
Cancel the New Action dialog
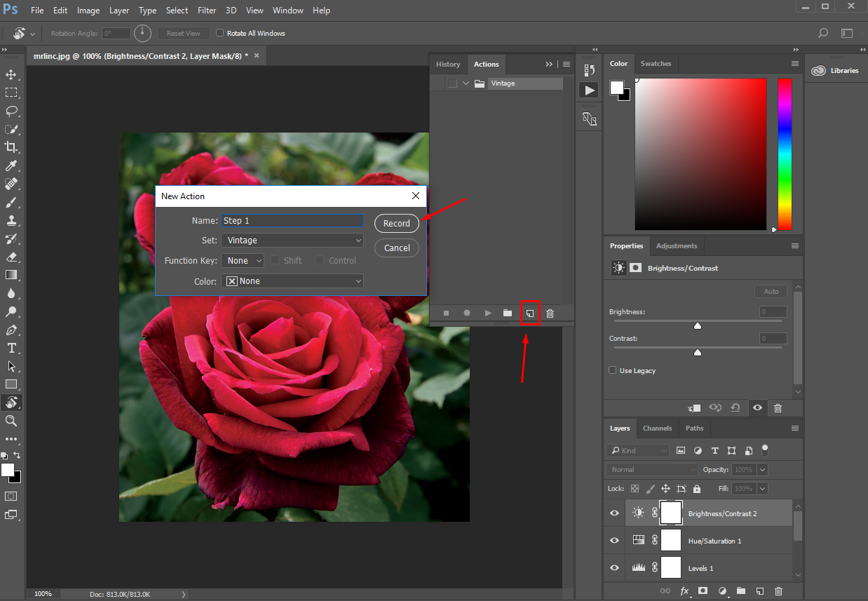click(397, 248)
